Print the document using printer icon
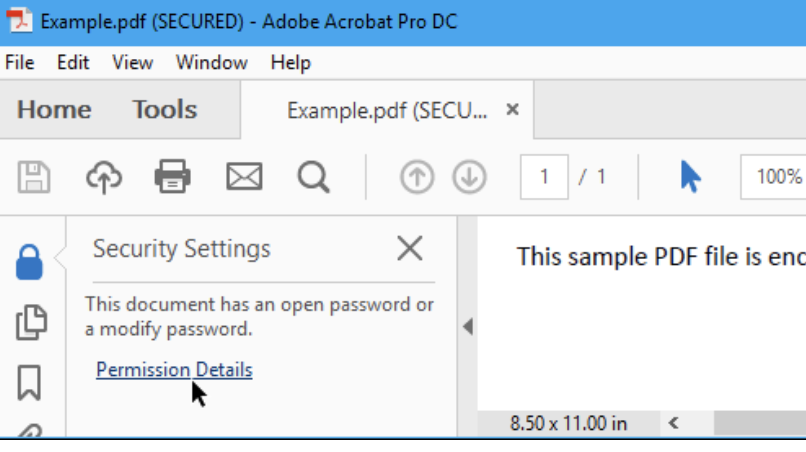Viewport: 806px width, 452px height. [173, 177]
